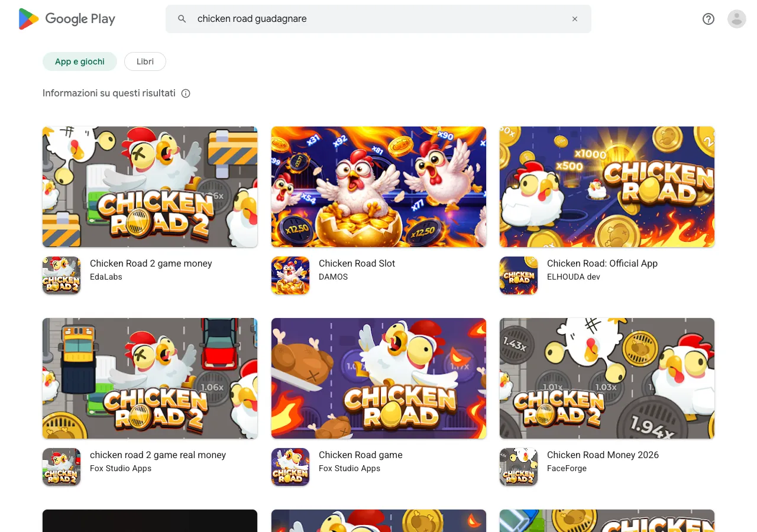The image size is (757, 532).
Task: Click Fox Studio Apps under chicken road 2 game real money
Action: [x=121, y=468]
